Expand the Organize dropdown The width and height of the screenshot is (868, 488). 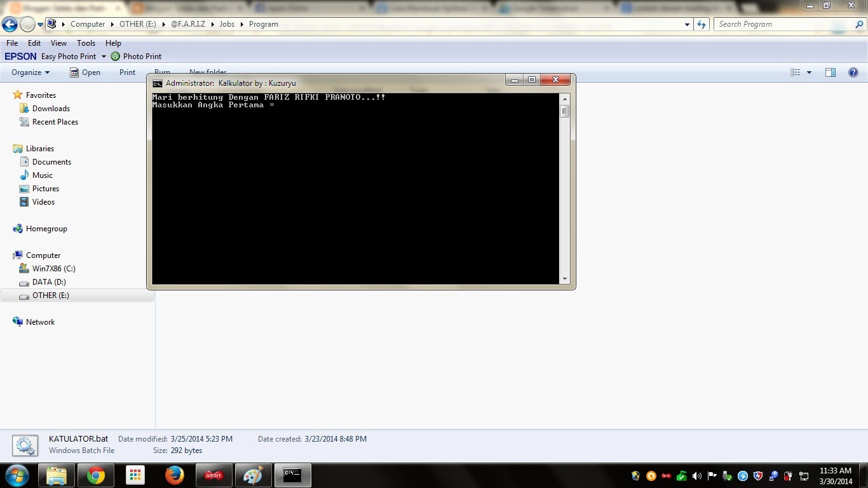pyautogui.click(x=29, y=72)
